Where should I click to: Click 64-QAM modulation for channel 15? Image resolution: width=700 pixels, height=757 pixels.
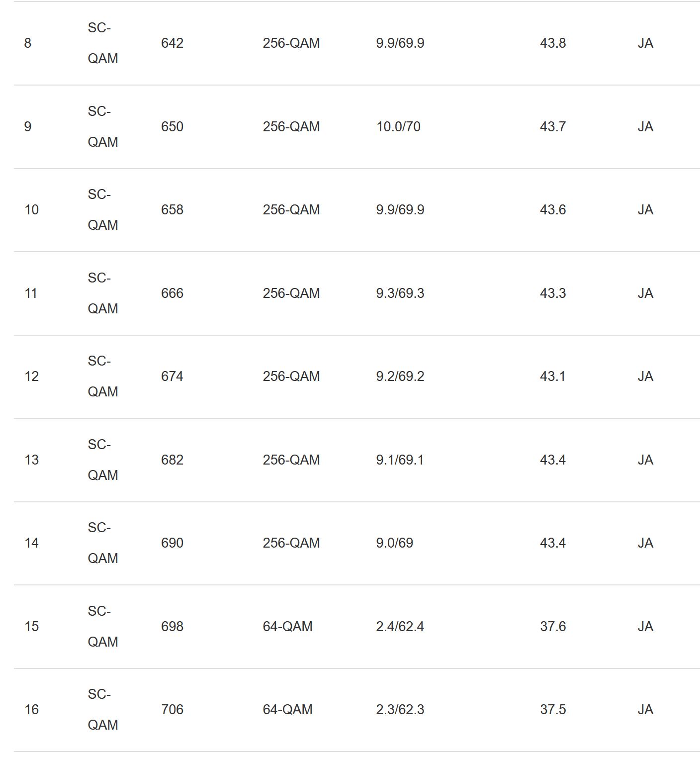[x=287, y=627]
